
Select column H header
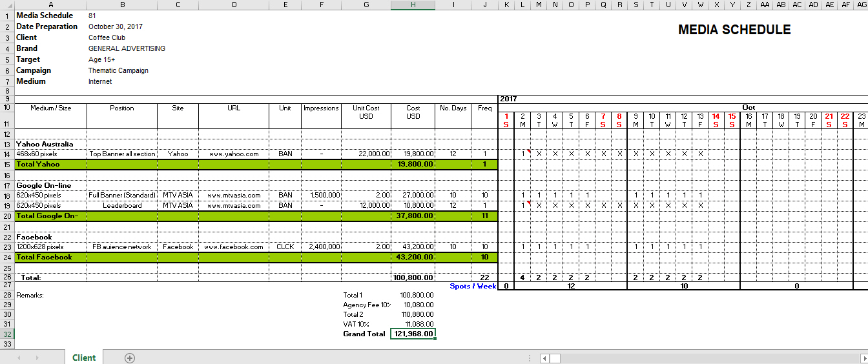(413, 5)
